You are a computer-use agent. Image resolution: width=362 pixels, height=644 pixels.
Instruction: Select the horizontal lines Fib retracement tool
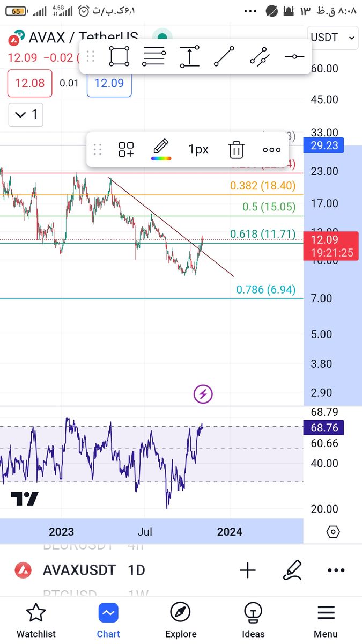[154, 56]
